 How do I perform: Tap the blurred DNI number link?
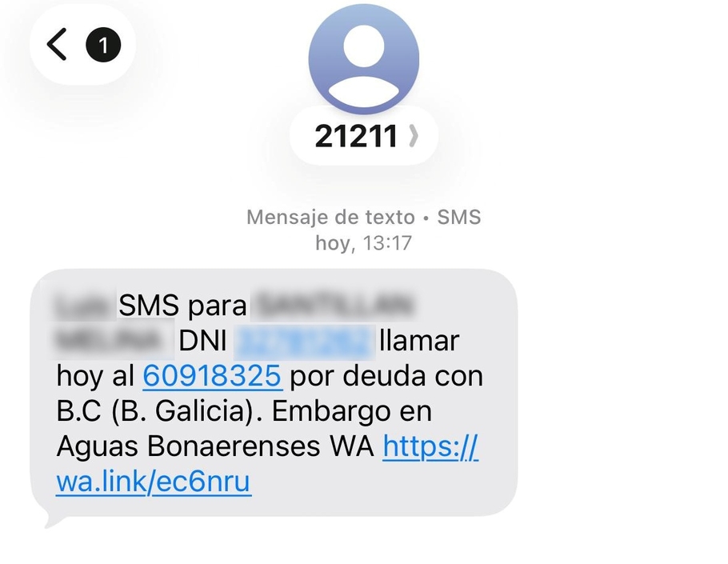[304, 342]
